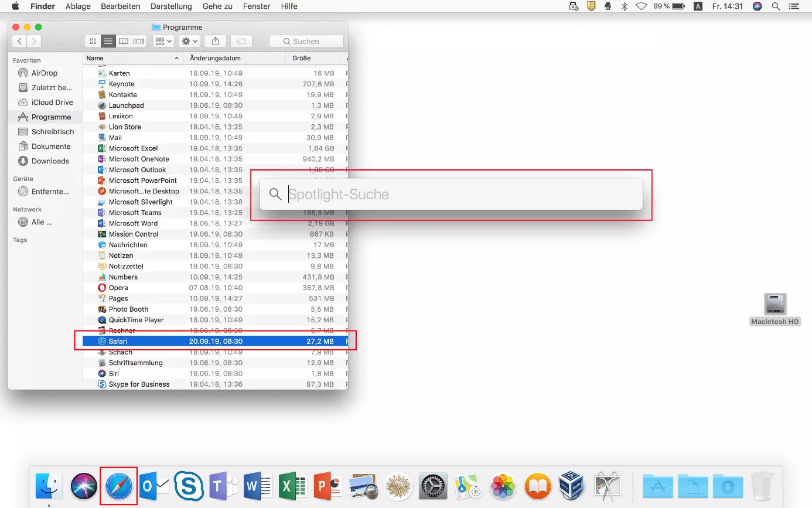812x508 pixels.
Task: Open Microsoft Teams from the Dock
Action: (x=224, y=486)
